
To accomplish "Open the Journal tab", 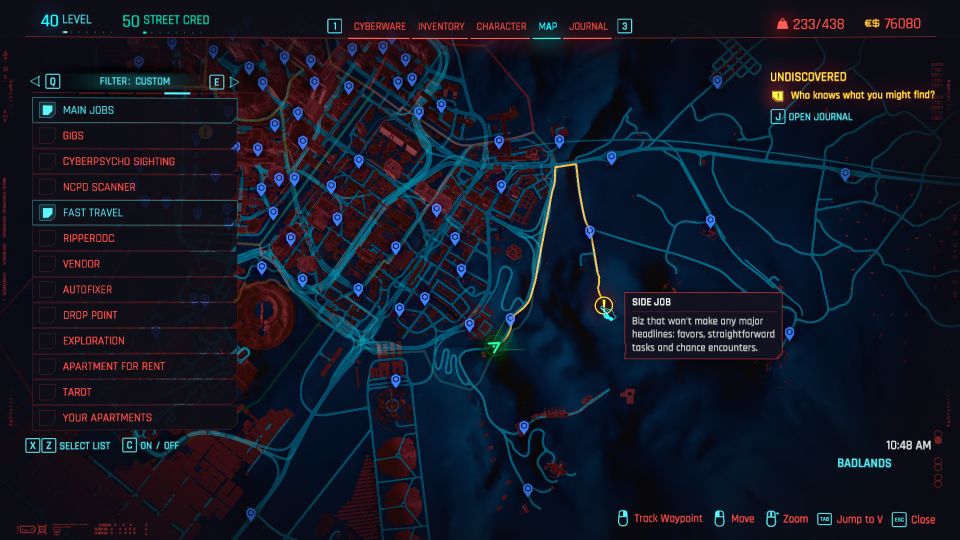I will pyautogui.click(x=588, y=26).
